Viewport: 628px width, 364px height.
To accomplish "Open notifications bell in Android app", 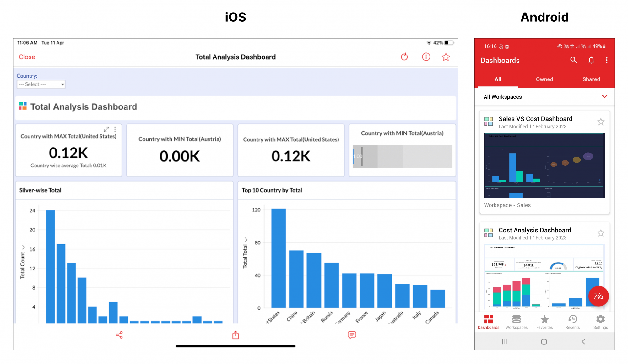I will click(x=591, y=60).
